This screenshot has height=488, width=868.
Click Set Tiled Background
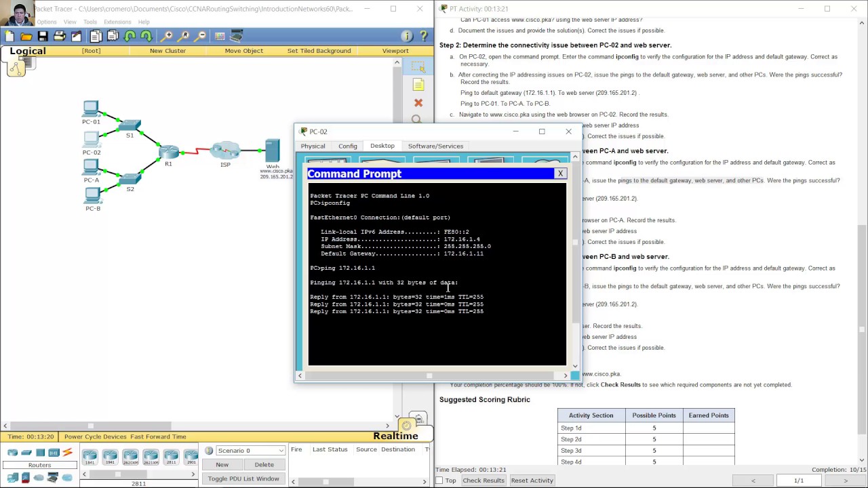(x=319, y=51)
